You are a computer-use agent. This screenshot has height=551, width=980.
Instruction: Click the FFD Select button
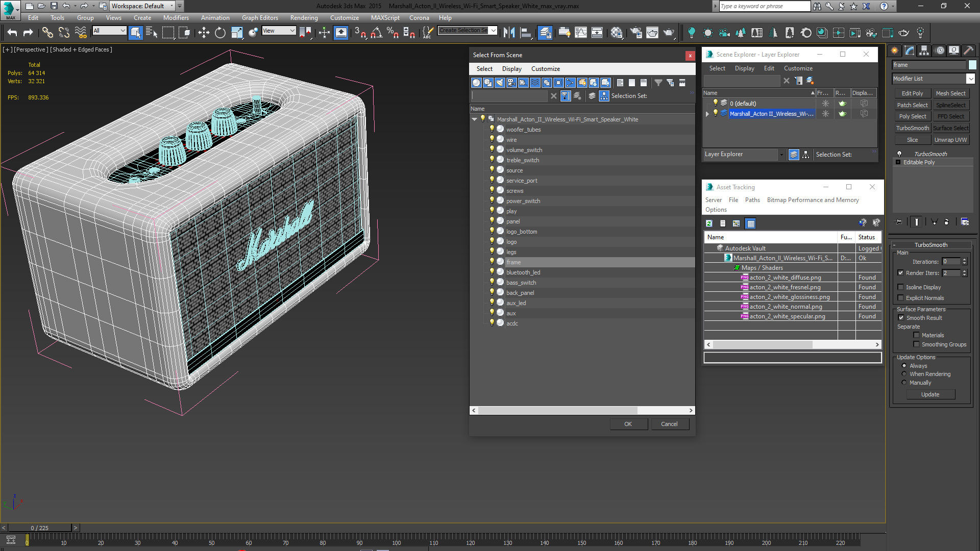(950, 116)
